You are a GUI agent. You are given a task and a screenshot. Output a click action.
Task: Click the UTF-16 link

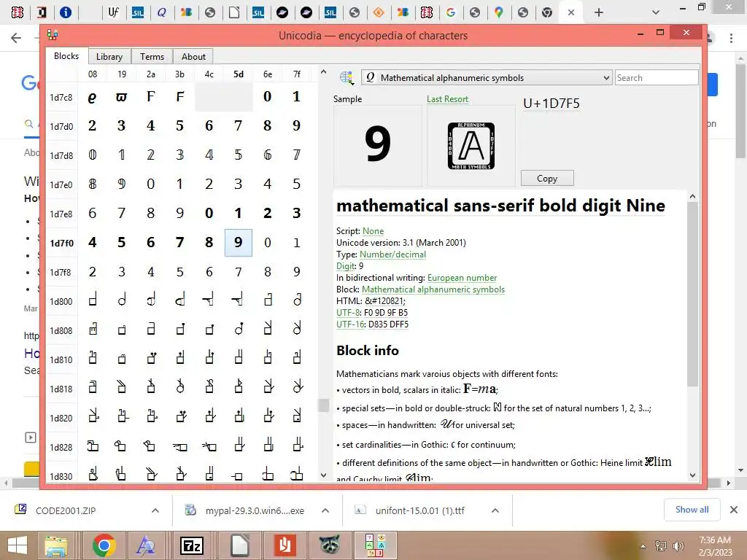(350, 324)
